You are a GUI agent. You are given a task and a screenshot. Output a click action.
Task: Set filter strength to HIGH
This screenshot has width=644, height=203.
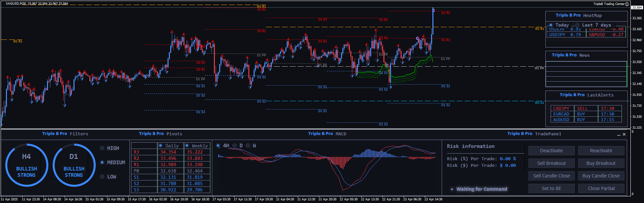(x=102, y=148)
